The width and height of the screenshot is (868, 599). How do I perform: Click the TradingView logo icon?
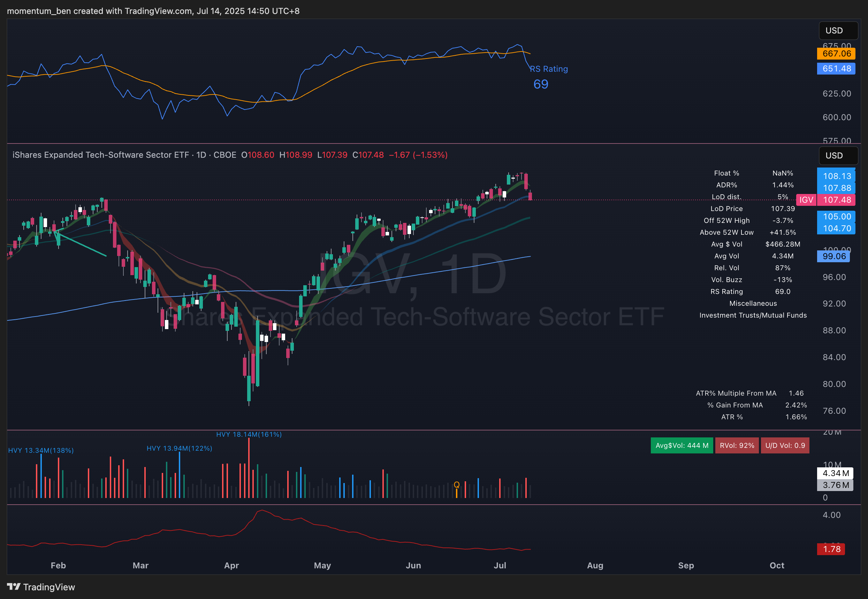pyautogui.click(x=14, y=586)
